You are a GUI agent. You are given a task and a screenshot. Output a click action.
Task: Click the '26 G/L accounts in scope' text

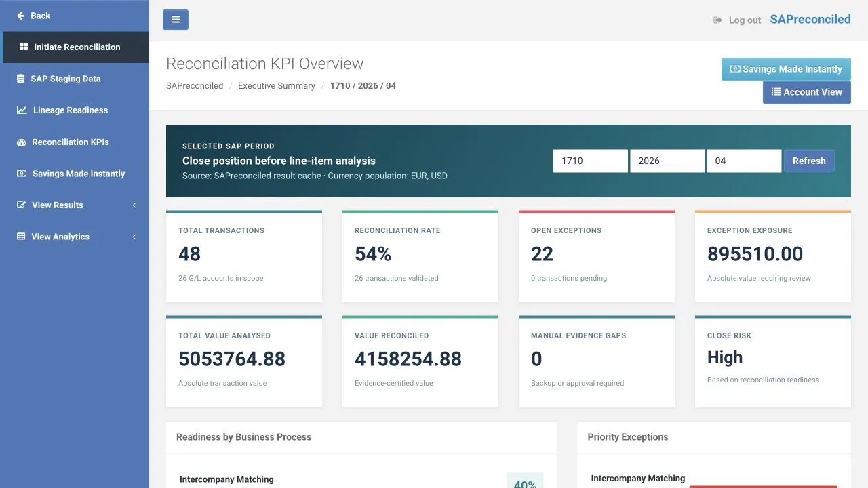221,278
